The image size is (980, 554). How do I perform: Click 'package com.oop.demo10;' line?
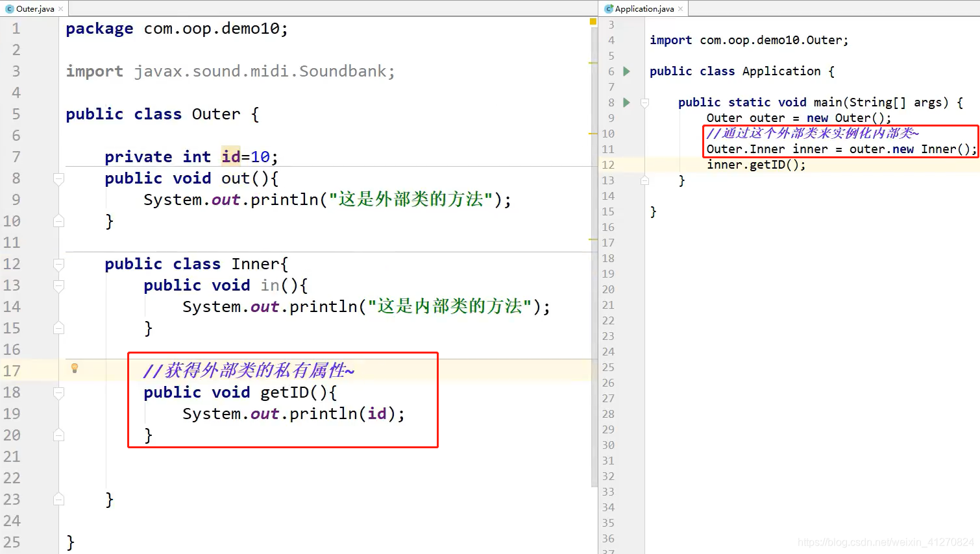pos(177,29)
